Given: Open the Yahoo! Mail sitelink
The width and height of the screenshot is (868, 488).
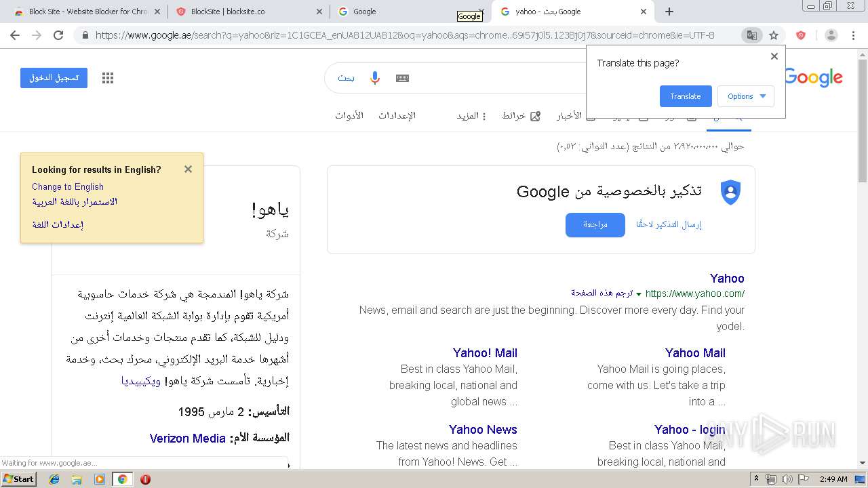Looking at the screenshot, I should click(485, 353).
